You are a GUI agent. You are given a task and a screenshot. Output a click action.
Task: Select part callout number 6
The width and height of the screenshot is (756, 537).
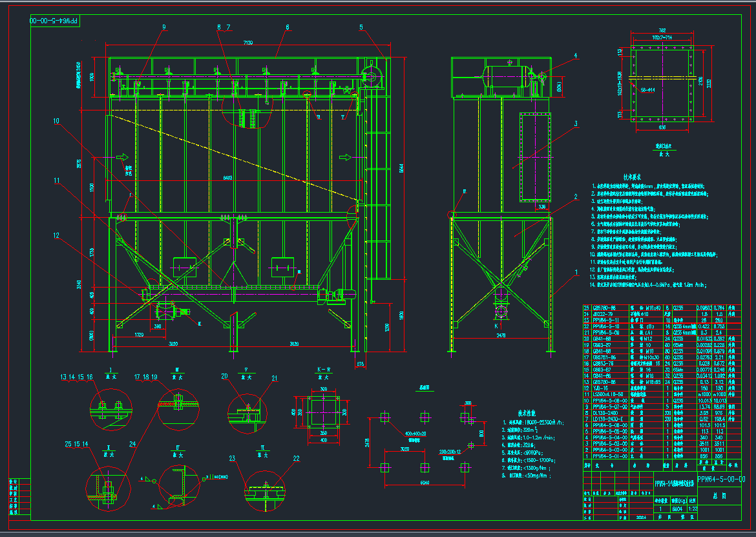click(287, 27)
